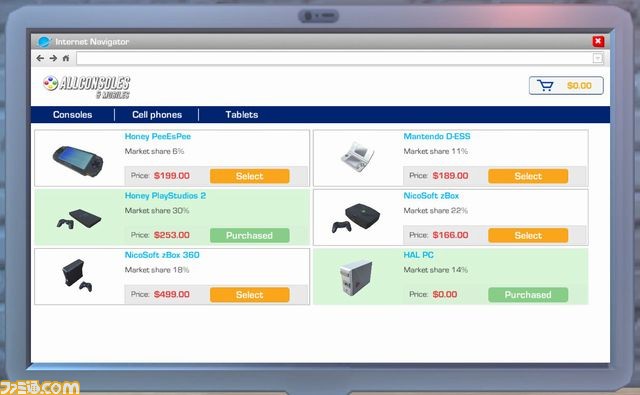The image size is (640, 395).
Task: Click the browser back arrow
Action: (x=40, y=58)
